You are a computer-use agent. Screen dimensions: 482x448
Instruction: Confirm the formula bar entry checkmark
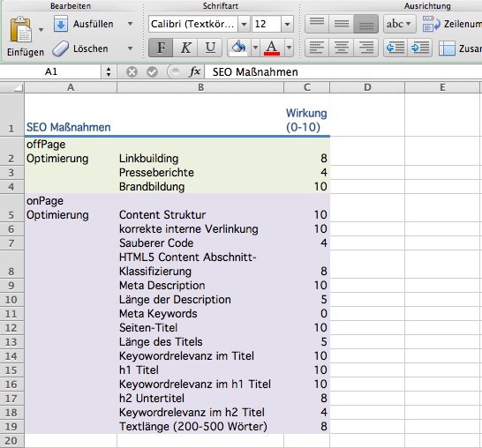click(152, 71)
